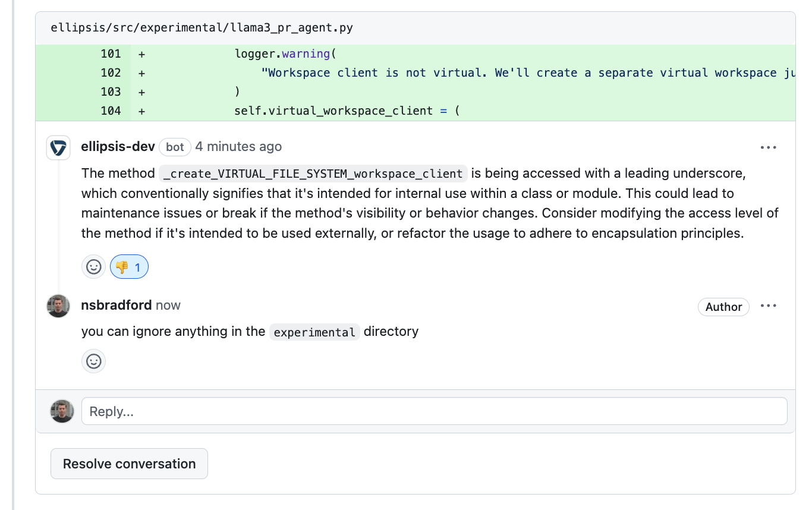This screenshot has height=510, width=812.
Task: Click the avatar next to the reply box
Action: click(62, 411)
